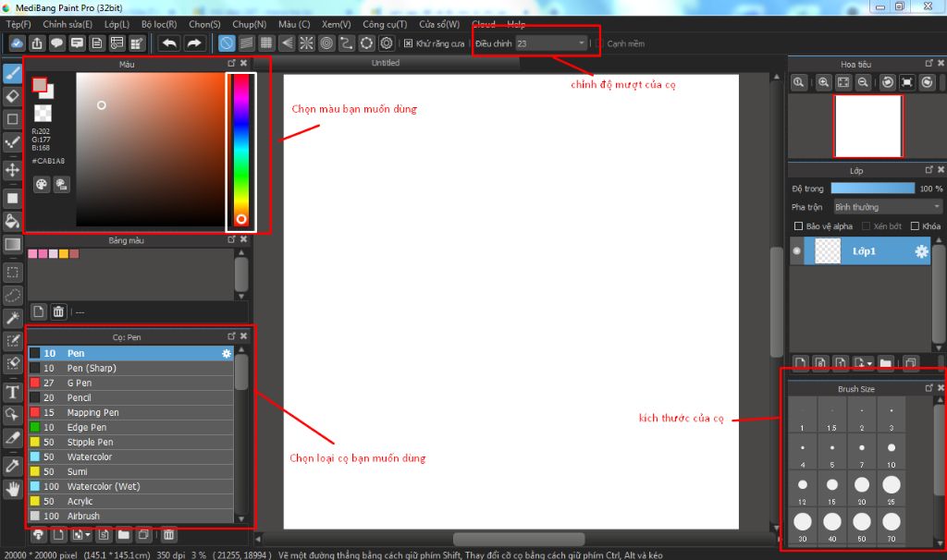Select the Brush tool in left toolbar
Viewport: 947px width, 560px height.
coord(12,74)
